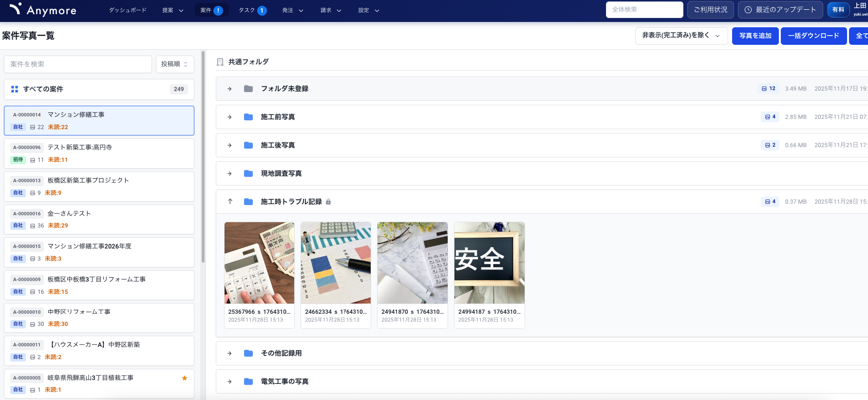The width and height of the screenshot is (868, 400).
Task: Click the building icon next to 共通フォルダ
Action: (x=220, y=62)
